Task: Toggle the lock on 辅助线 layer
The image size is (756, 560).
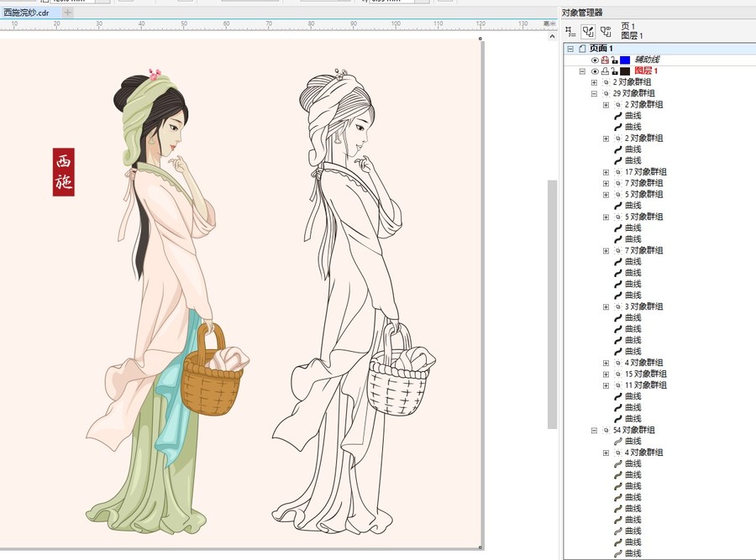Action: tap(614, 60)
